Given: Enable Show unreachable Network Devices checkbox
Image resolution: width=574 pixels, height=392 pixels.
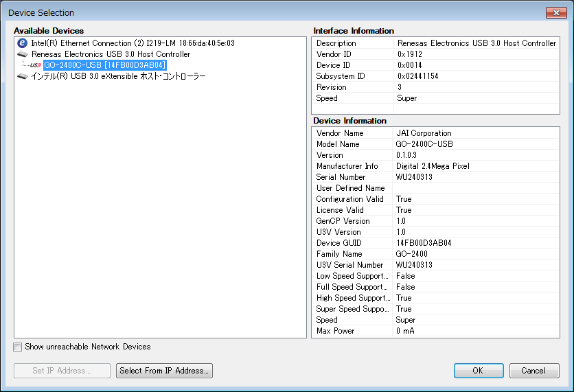Looking at the screenshot, I should 18,347.
